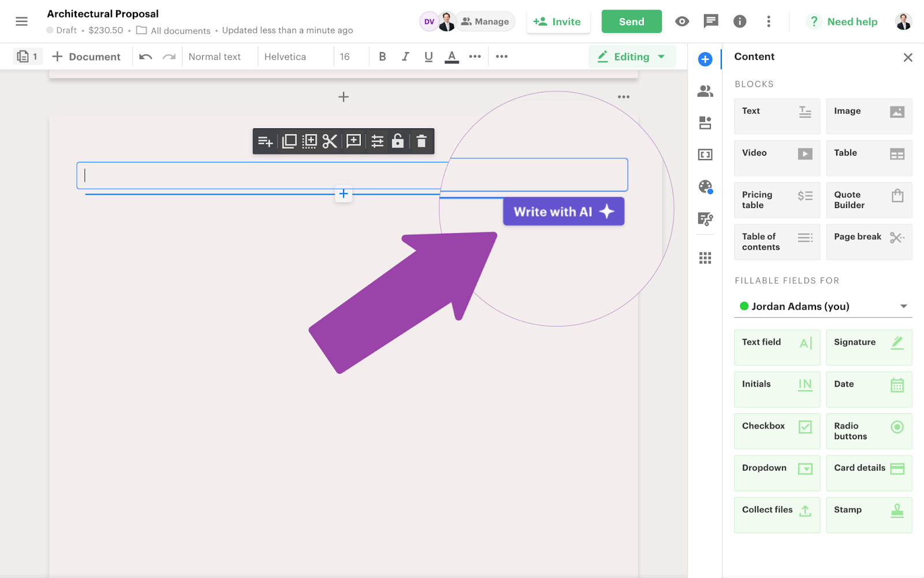Select the cut scissors icon in block toolbar
This screenshot has width=924, height=578.
(x=330, y=141)
